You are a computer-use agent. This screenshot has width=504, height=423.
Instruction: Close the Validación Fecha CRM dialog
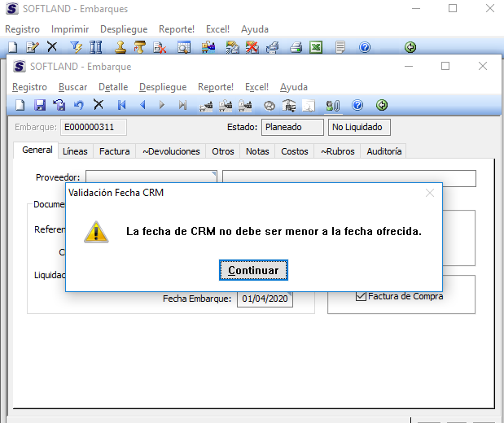pyautogui.click(x=430, y=193)
